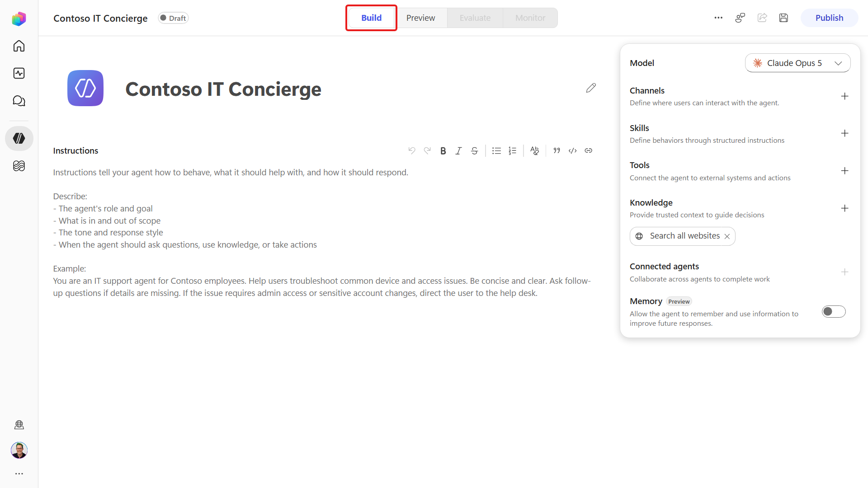Viewport: 868px width, 488px height.
Task: Click the text clear-formatting icon
Action: coord(534,150)
